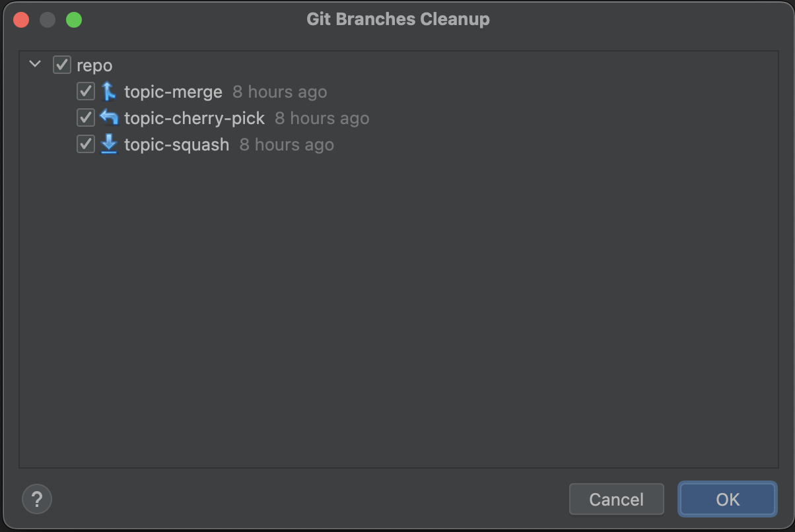Click the '8 hours ago' timestamp next to topic-squash
The height and width of the screenshot is (532, 795).
286,144
